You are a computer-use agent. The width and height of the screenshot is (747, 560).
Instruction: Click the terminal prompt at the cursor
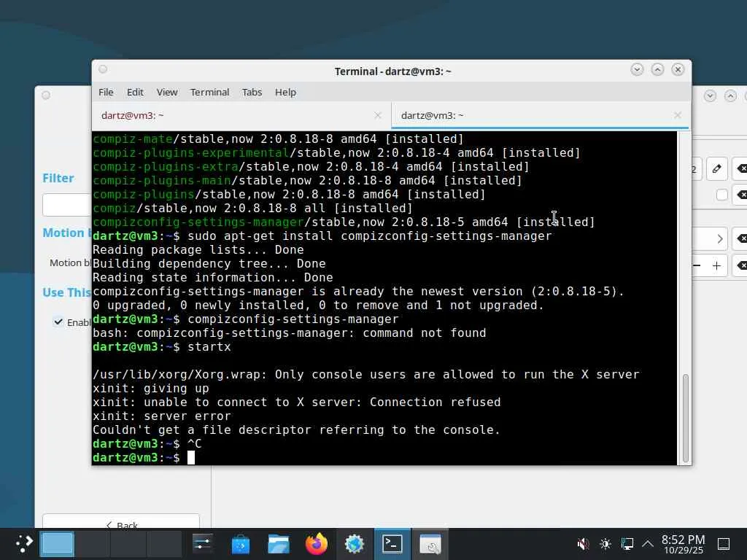[191, 458]
